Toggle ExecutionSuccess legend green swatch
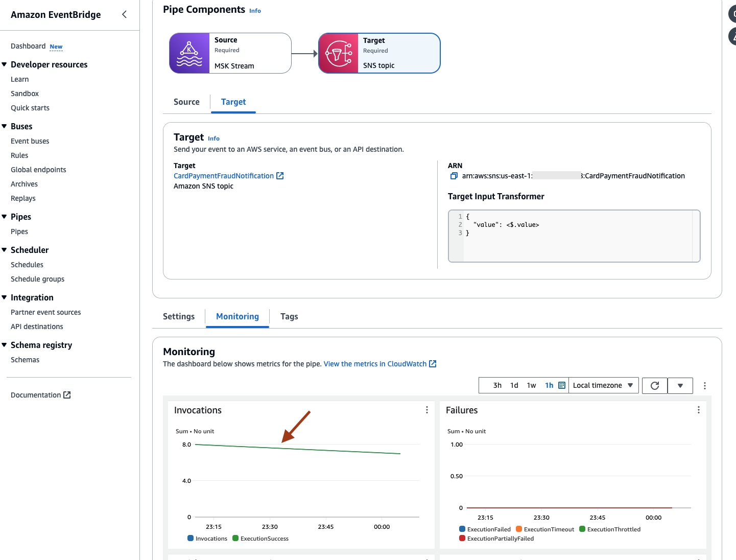Screen dimensions: 736x560 (x=235, y=538)
